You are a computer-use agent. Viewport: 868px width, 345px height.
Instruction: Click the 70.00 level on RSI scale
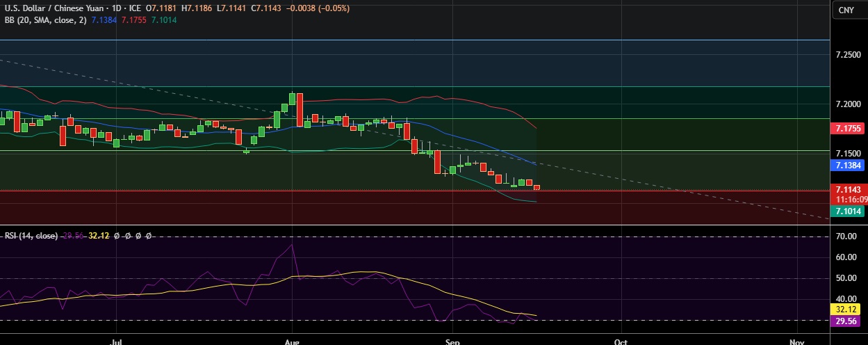coord(848,236)
